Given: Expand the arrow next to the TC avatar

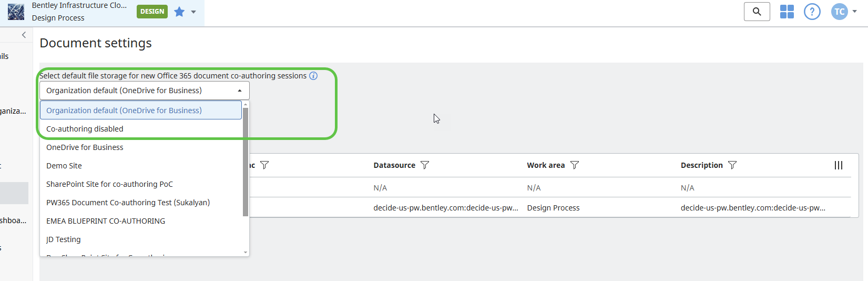Looking at the screenshot, I should pos(854,12).
